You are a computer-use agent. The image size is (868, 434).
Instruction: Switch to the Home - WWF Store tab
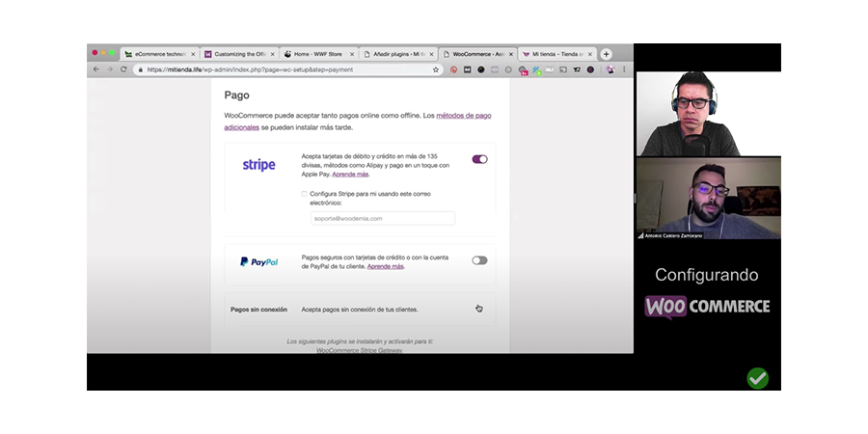[318, 54]
